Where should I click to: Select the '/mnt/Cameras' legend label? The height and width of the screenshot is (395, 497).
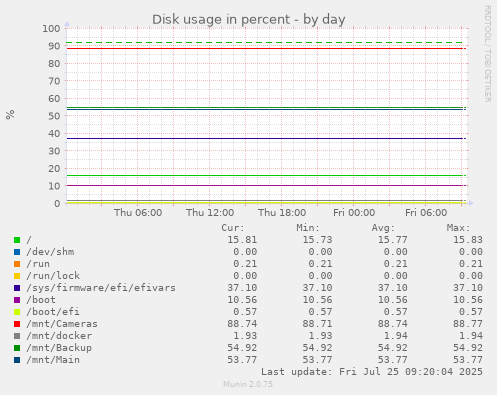pyautogui.click(x=62, y=324)
